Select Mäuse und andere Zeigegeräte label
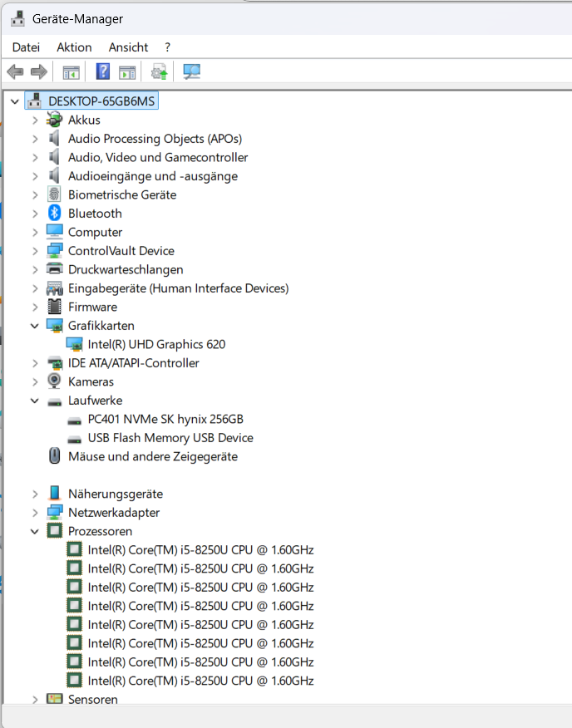 coord(153,456)
